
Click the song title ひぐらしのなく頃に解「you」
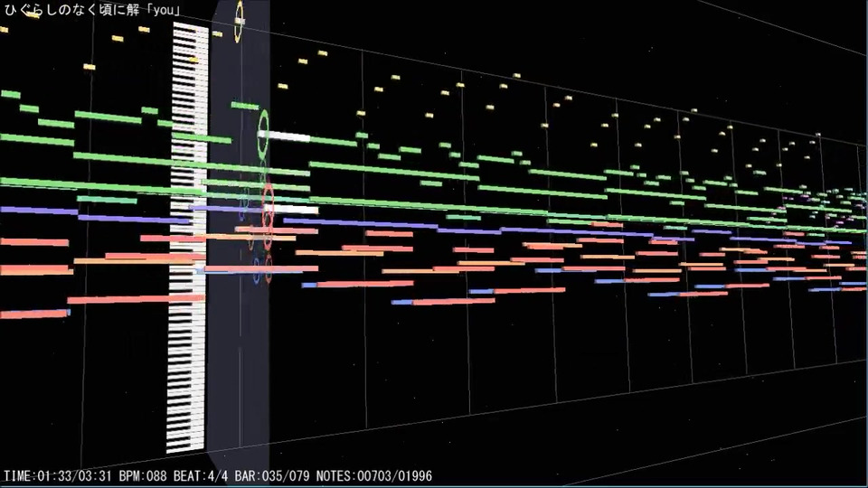pos(92,10)
